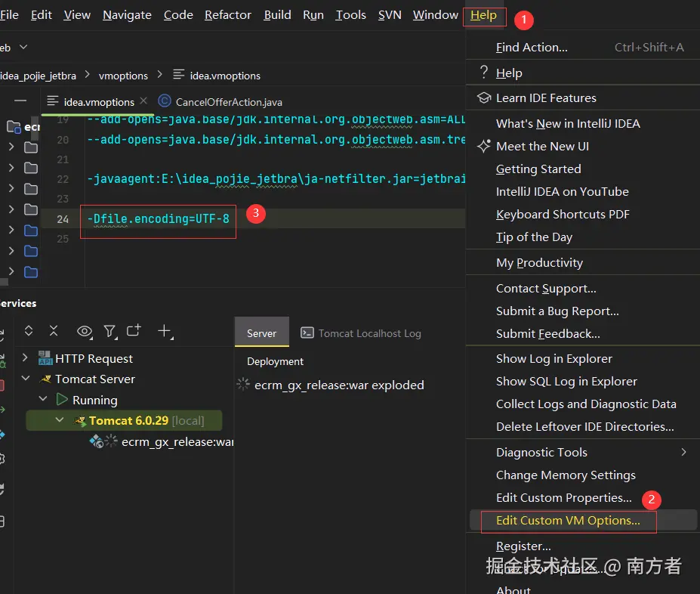The width and height of the screenshot is (700, 594).
Task: Close the idea.vmoptions tab
Action: point(143,101)
